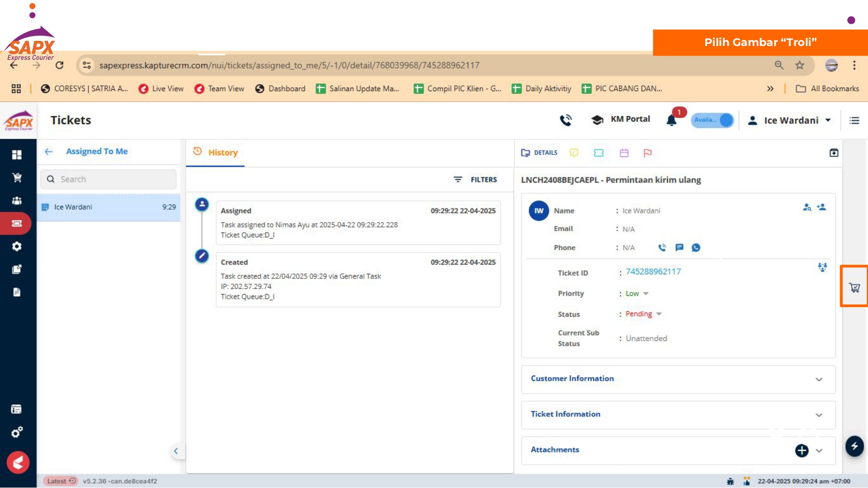Image resolution: width=868 pixels, height=488 pixels.
Task: Open the dashboard grid icon in left sidebar
Action: [16, 155]
